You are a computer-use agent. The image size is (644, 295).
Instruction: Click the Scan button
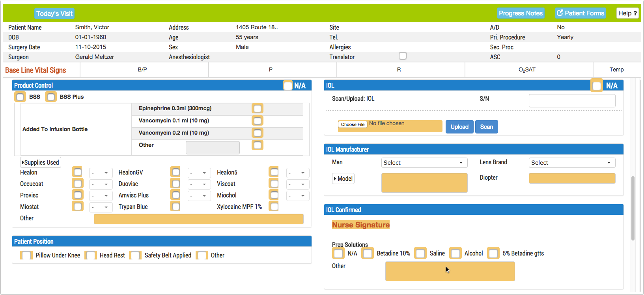487,127
